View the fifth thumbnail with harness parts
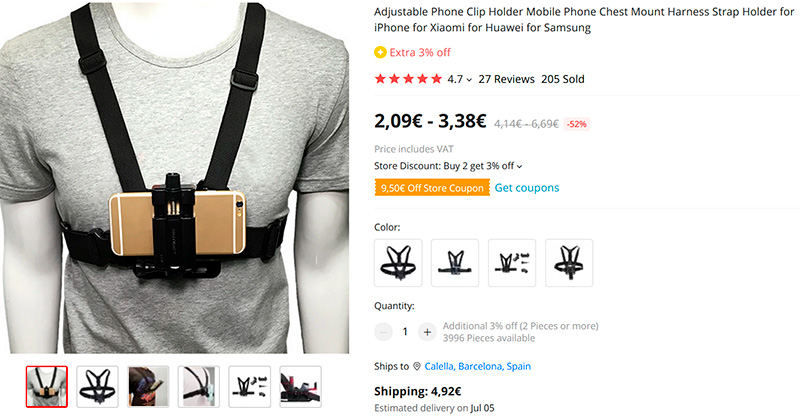 click(249, 387)
